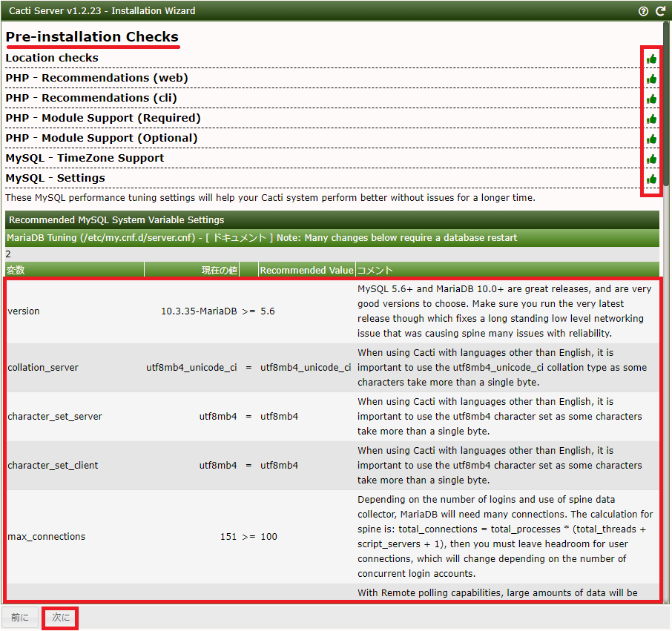Click thumbs-up icon for PHP Module Support (Required)
672x631 pixels.
[651, 119]
